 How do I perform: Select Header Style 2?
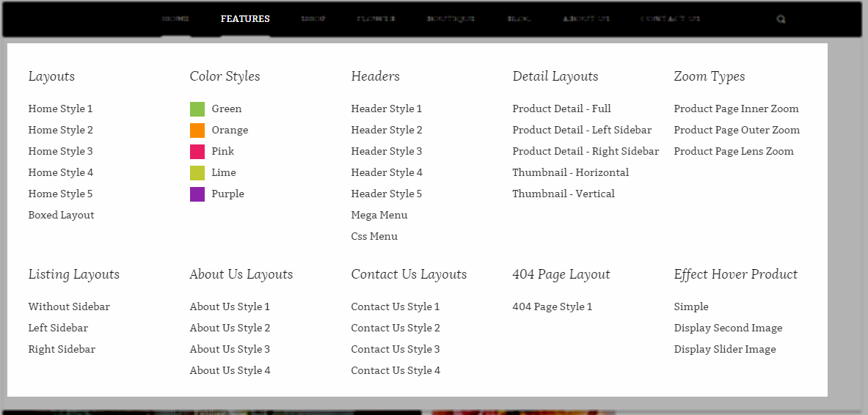pyautogui.click(x=387, y=130)
